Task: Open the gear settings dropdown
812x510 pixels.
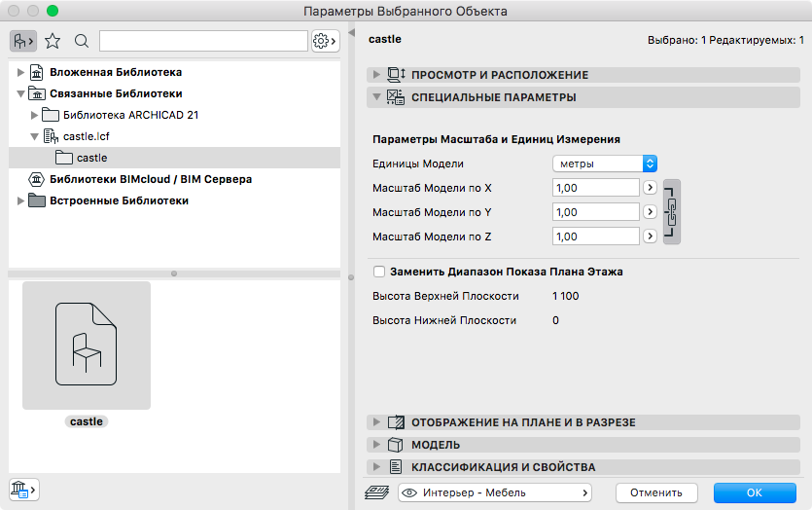Action: click(325, 41)
